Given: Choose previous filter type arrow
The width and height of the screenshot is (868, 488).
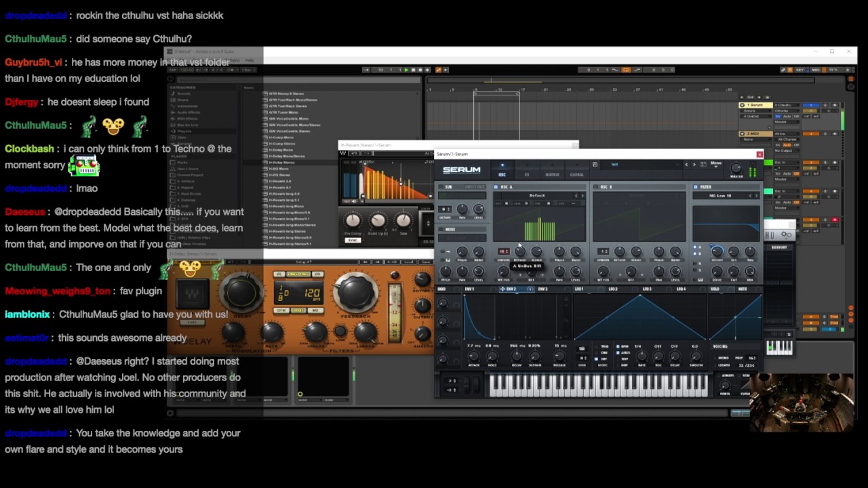Looking at the screenshot, I should point(750,195).
